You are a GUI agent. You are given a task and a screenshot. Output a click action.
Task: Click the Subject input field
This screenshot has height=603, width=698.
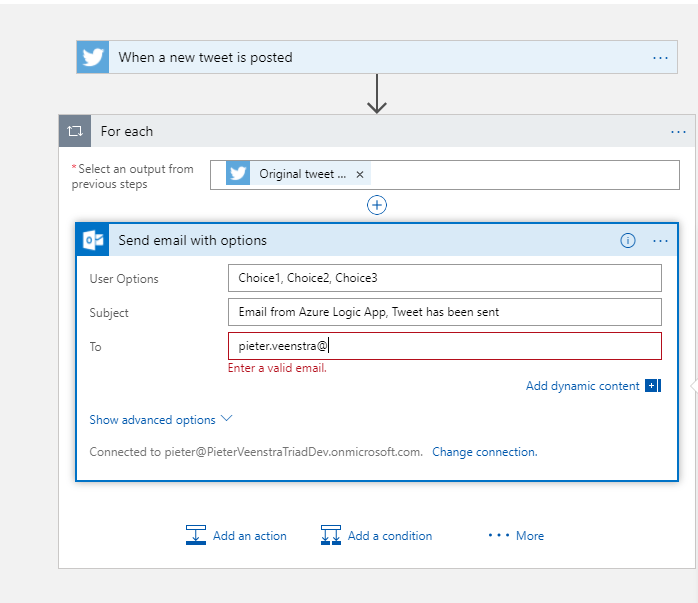(444, 312)
